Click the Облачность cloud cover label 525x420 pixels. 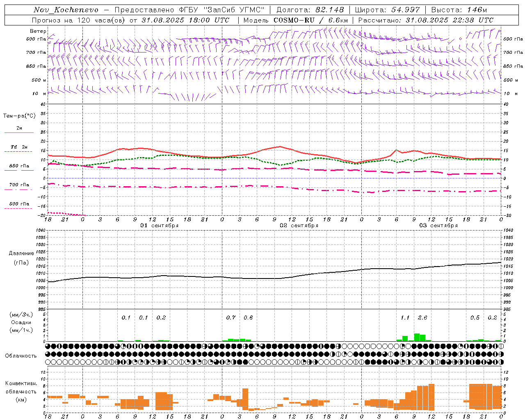(21, 356)
